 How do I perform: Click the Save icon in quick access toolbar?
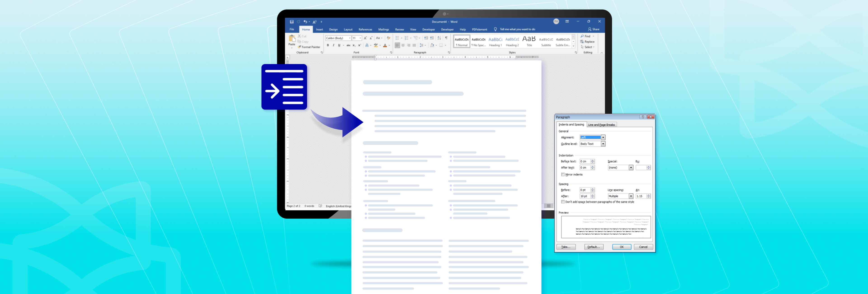[291, 22]
